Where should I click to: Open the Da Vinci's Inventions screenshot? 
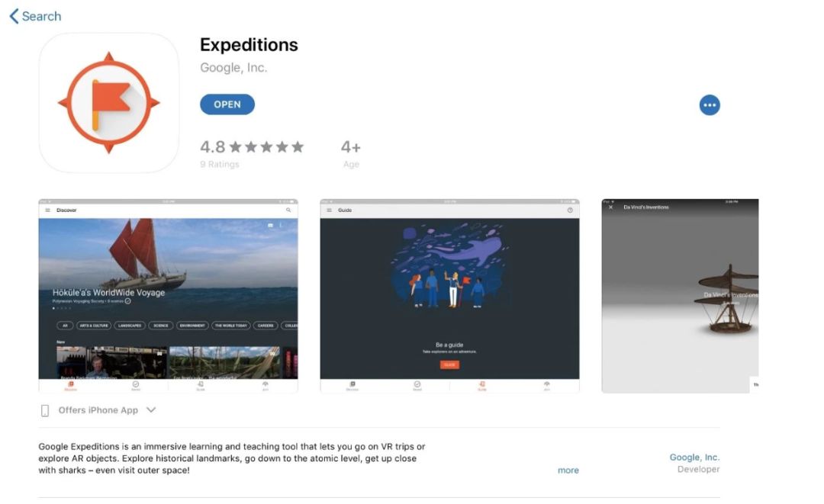pyautogui.click(x=680, y=296)
